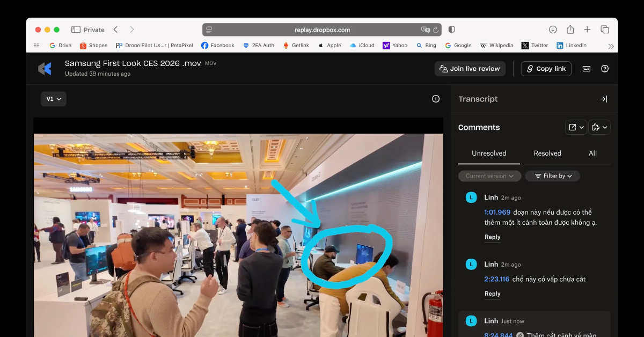
Task: Click Linh's avatar in the comments panel
Action: [471, 197]
